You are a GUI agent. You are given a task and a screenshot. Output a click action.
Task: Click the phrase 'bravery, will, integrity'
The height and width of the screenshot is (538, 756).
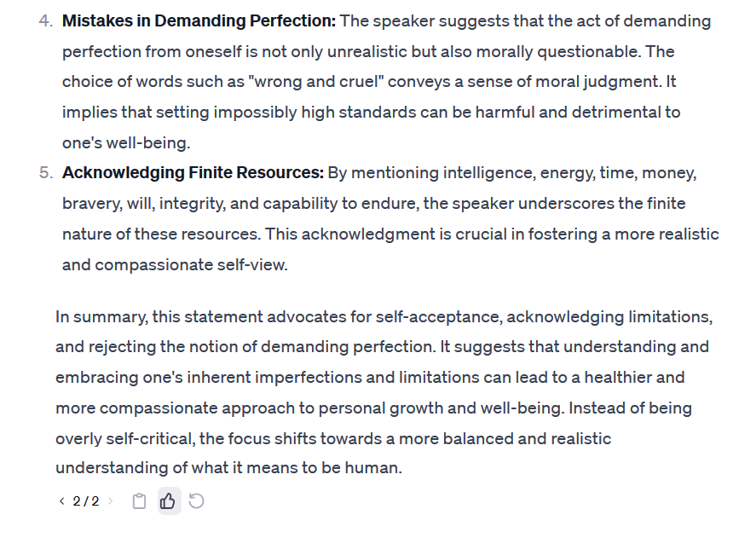[144, 204]
